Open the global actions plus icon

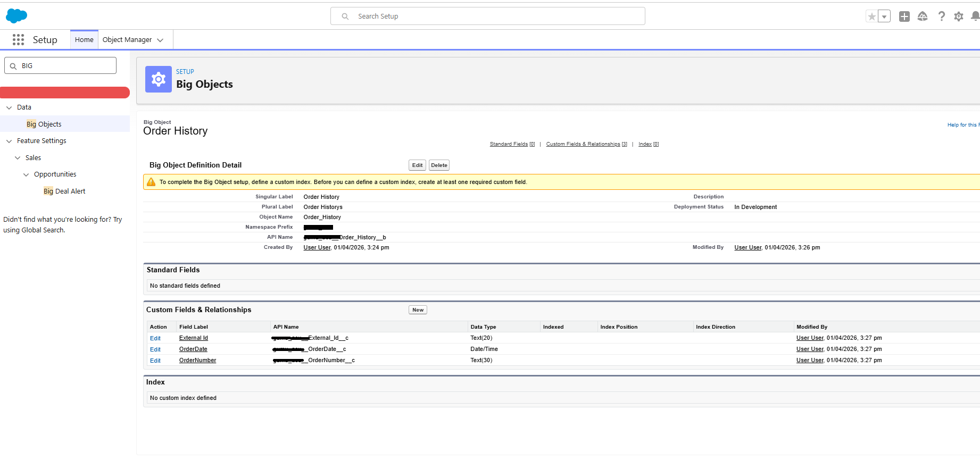904,16
